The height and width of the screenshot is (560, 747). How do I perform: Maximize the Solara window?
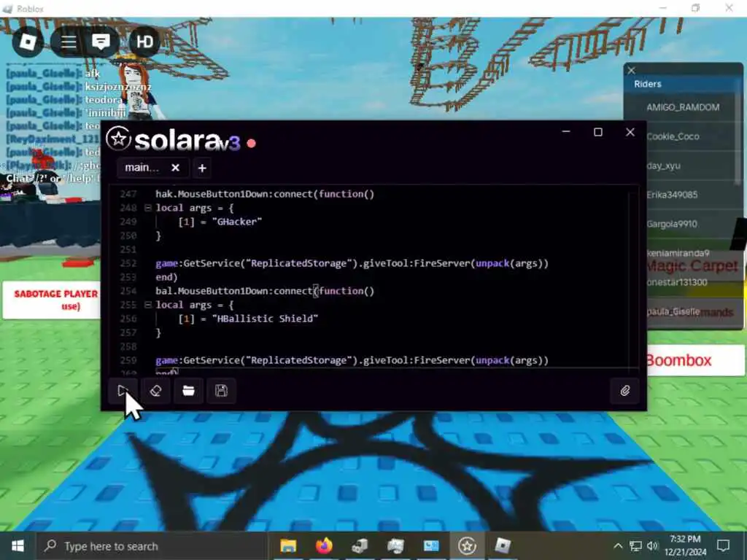point(598,132)
